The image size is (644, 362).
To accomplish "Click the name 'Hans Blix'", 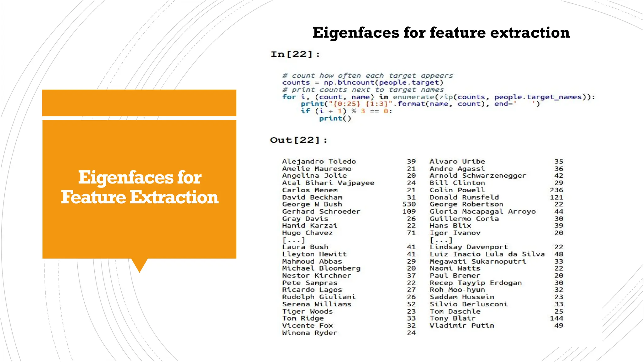I will [x=450, y=226].
